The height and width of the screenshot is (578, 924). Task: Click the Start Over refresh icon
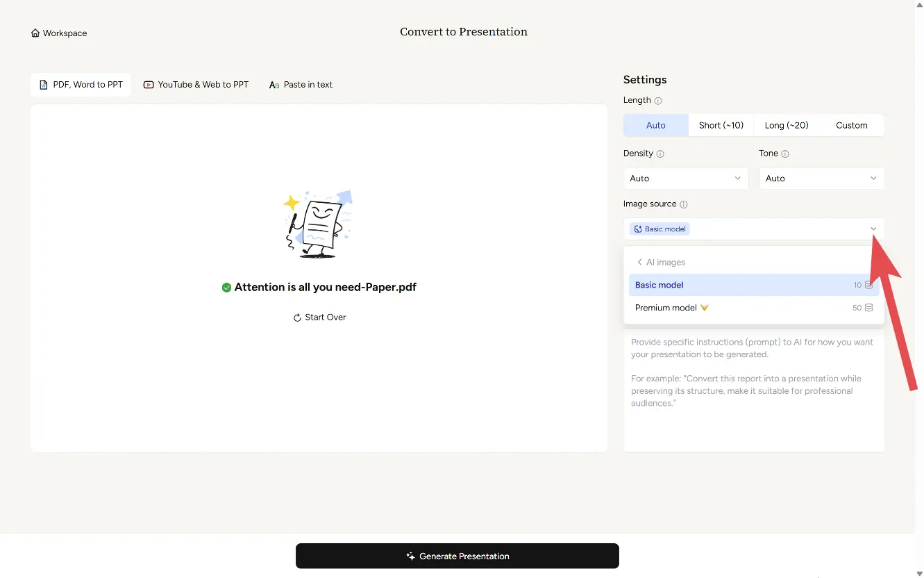pos(297,317)
